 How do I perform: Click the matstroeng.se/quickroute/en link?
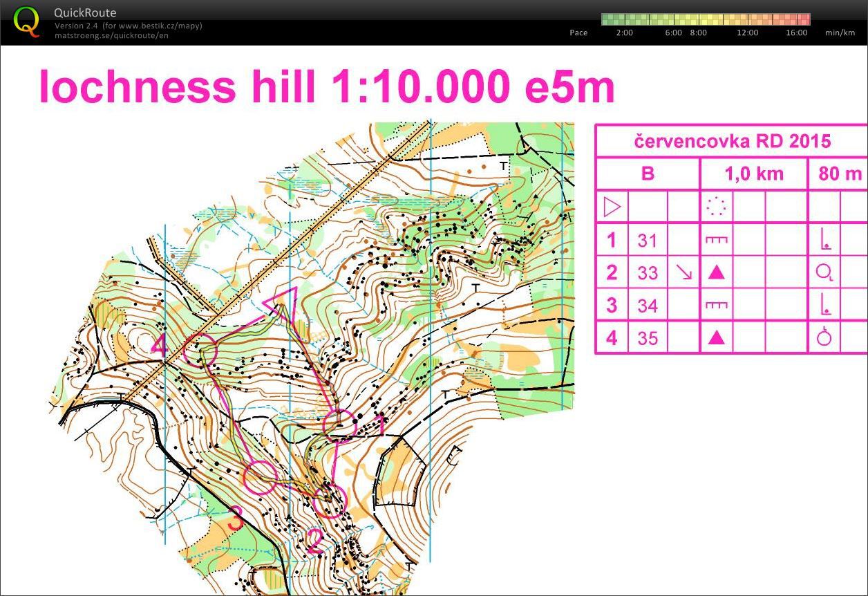coord(111,35)
